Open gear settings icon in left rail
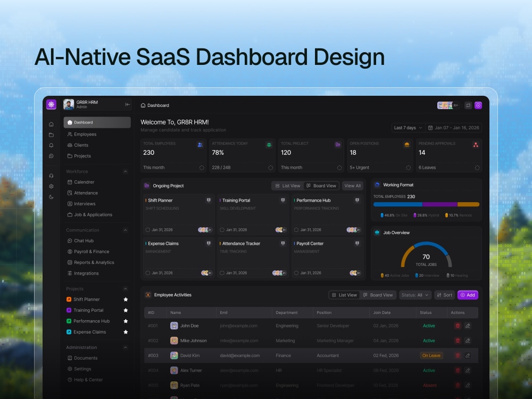The image size is (532, 399). [51, 186]
